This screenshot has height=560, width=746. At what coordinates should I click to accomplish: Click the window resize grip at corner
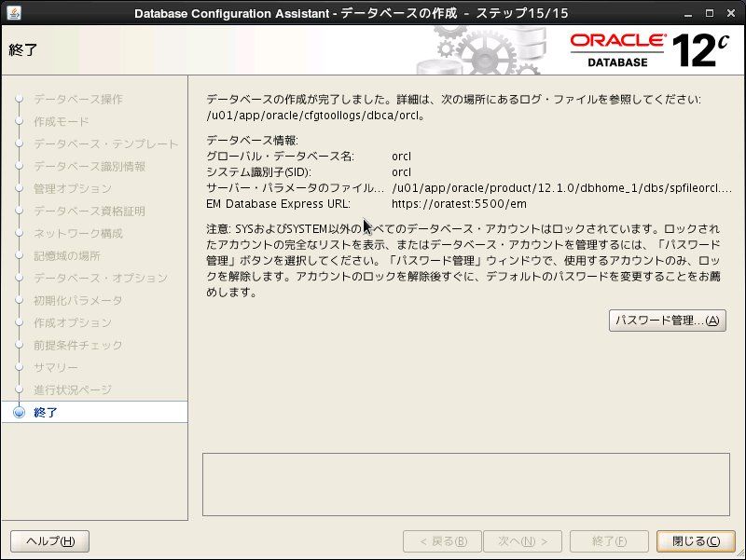(x=739, y=553)
